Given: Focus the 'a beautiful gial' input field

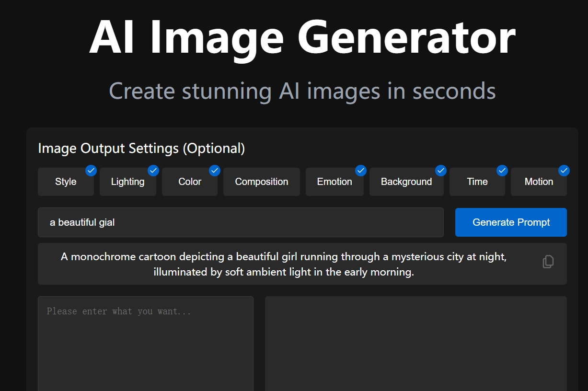Looking at the screenshot, I should tap(241, 222).
